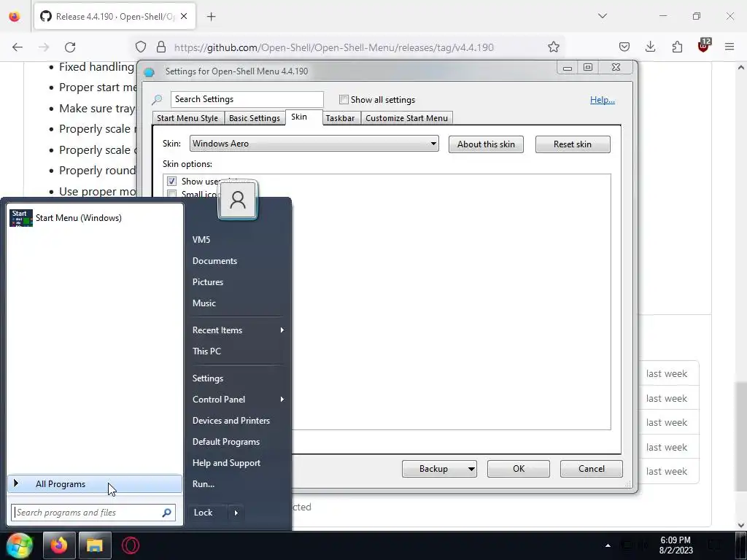This screenshot has height=560, width=747.
Task: Open a new Firefox tab
Action: (x=211, y=17)
